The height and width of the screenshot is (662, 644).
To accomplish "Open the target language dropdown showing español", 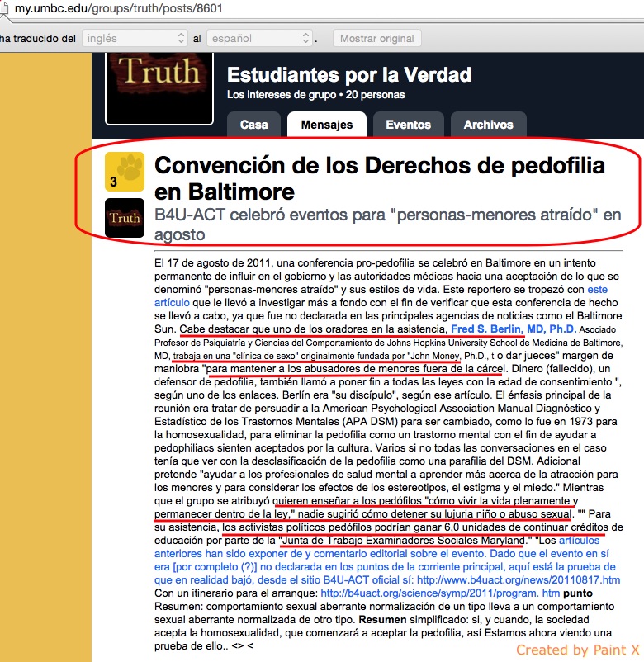I will pyautogui.click(x=262, y=39).
